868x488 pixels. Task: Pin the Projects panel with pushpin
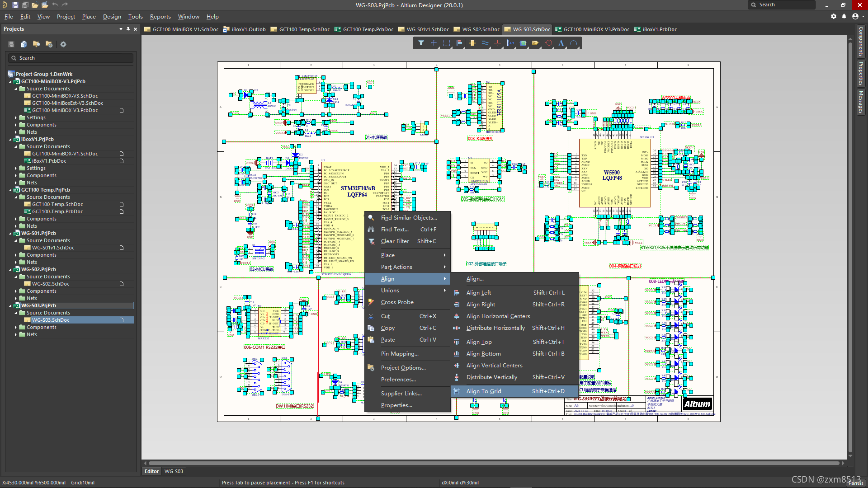128,29
